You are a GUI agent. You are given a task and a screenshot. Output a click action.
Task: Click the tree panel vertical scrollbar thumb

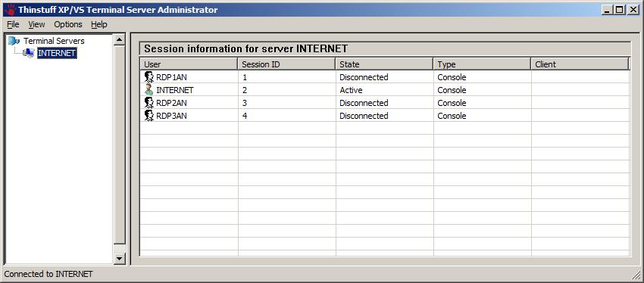pyautogui.click(x=120, y=145)
